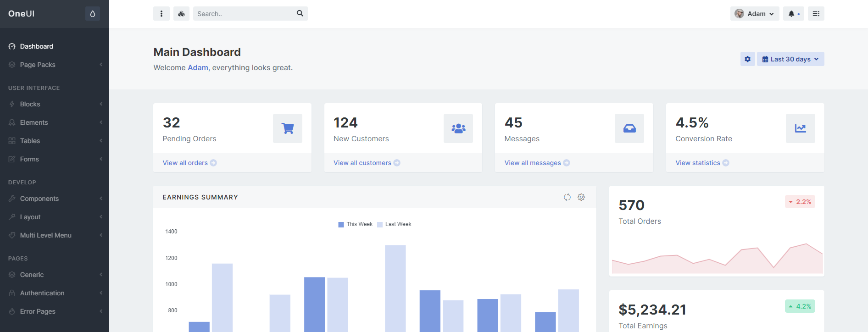
Task: Click the Error Pages fire icon
Action: [x=12, y=311]
